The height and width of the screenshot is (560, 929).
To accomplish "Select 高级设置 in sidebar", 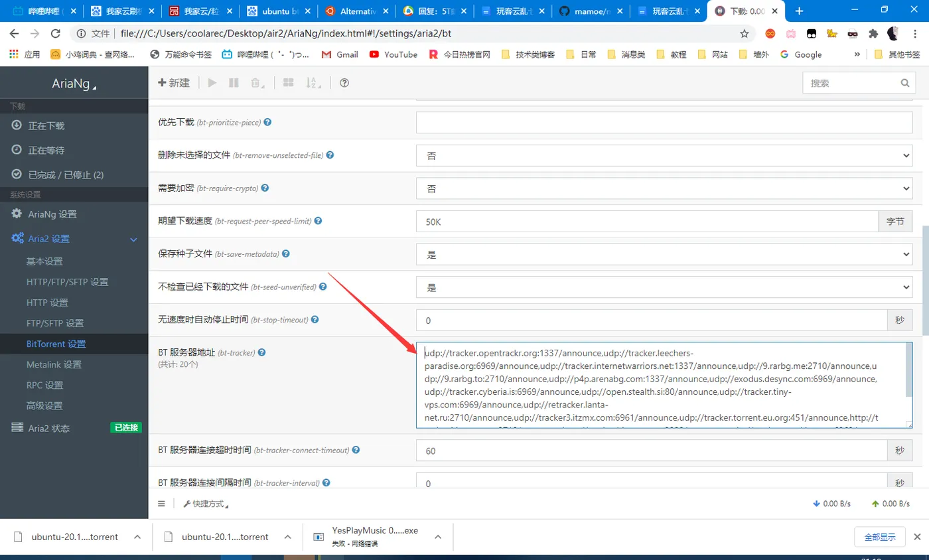I will 44,405.
